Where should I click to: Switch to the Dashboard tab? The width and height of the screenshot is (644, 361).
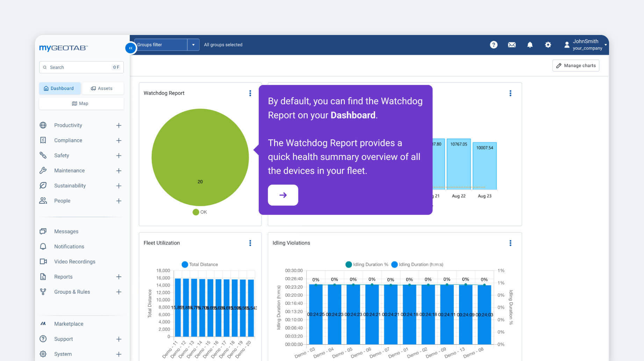click(x=60, y=88)
